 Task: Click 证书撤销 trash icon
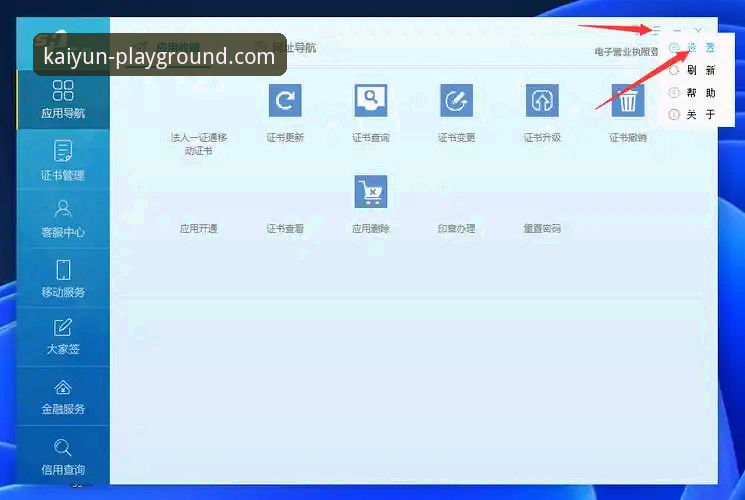tap(628, 100)
